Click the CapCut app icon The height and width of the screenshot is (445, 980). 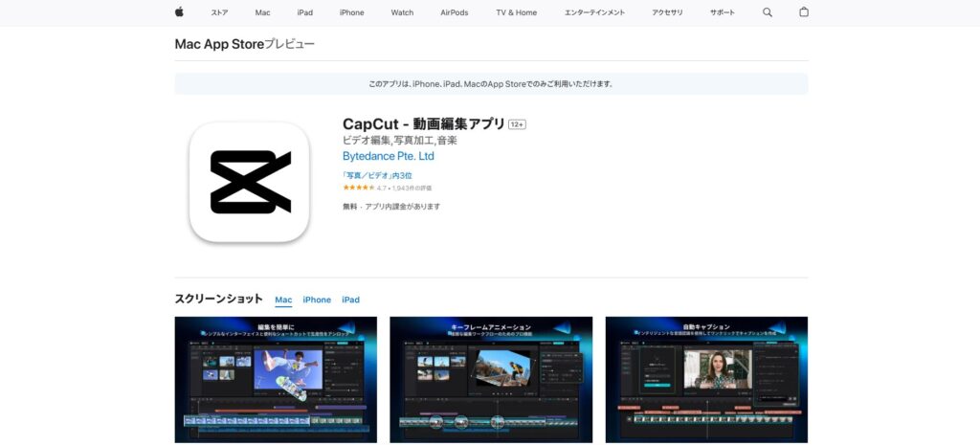point(250,182)
